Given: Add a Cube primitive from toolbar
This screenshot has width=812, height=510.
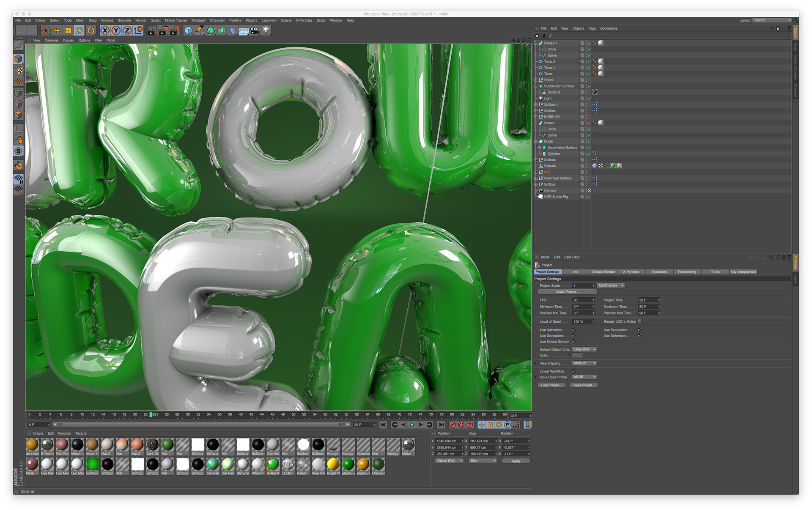Looking at the screenshot, I should (188, 30).
